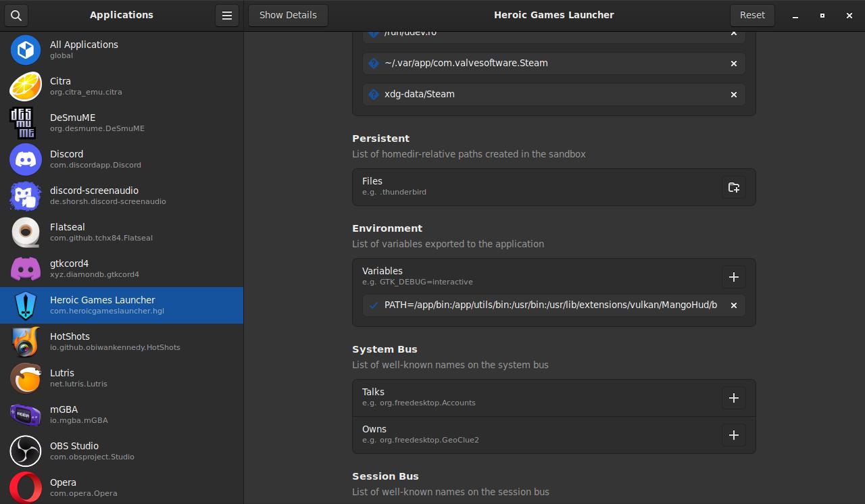Click the Persistent section heading
865x504 pixels.
[380, 138]
